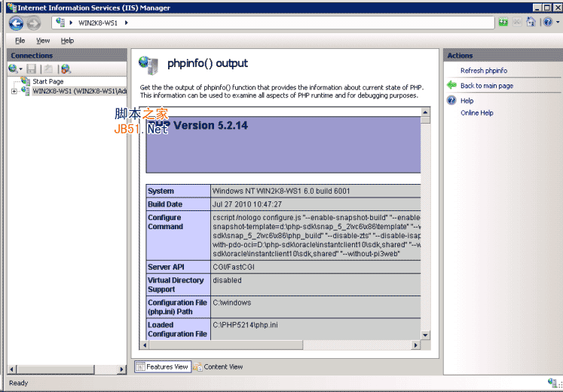Viewport: 563px width, 392px height.
Task: Click the greyed-out Up icon in Connections toolbar
Action: click(48, 69)
